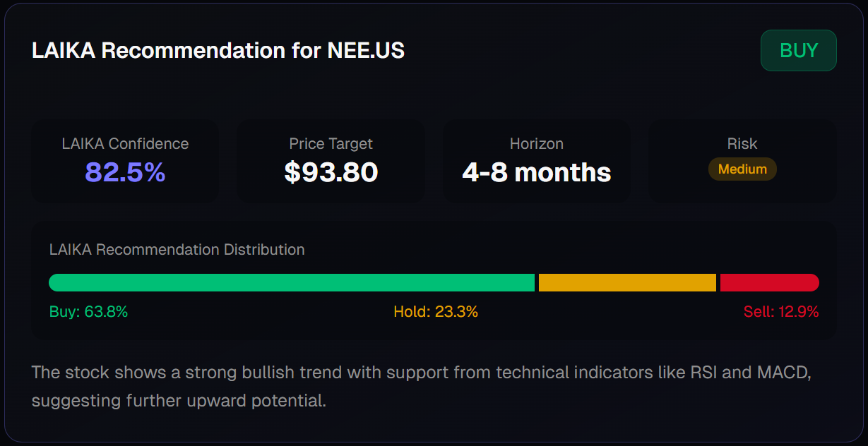Click the word RSI in the description
This screenshot has width=868, height=446.
[x=699, y=373]
